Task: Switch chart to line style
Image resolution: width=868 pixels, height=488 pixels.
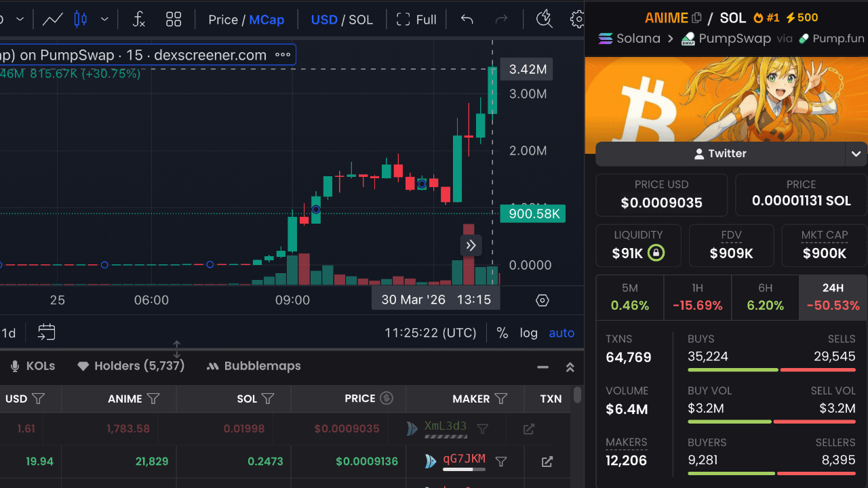Action: pyautogui.click(x=53, y=20)
